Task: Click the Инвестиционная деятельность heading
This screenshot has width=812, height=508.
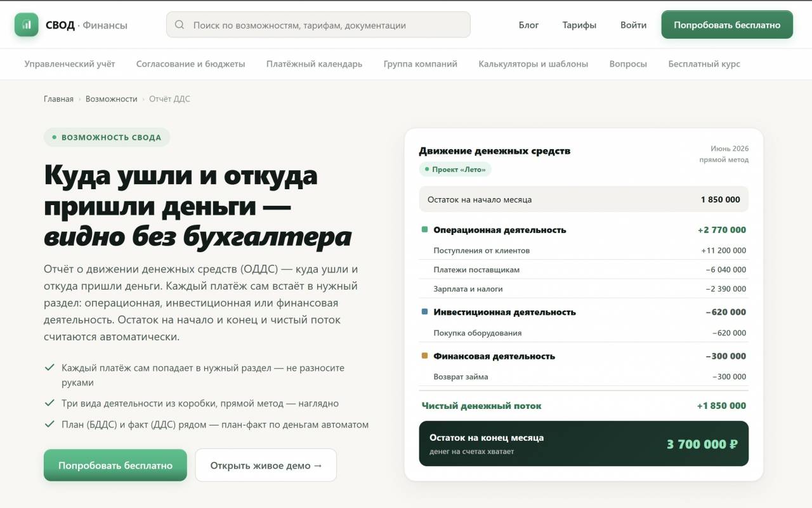Action: pos(505,312)
